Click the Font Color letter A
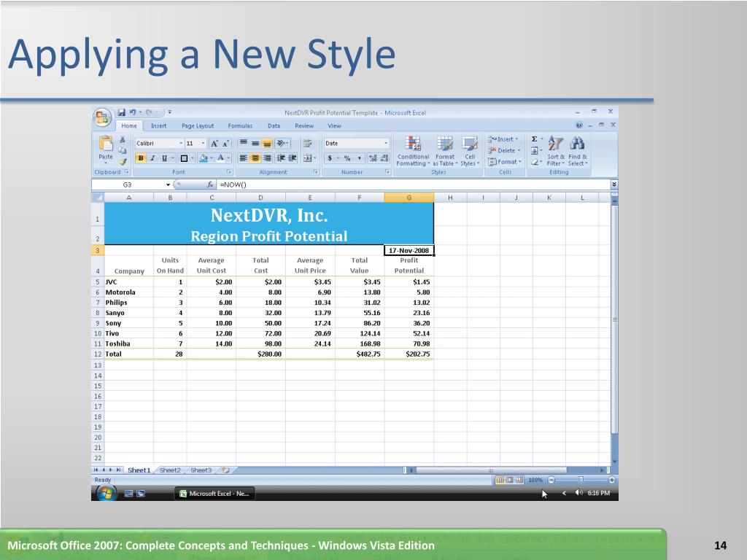Viewport: 747px width, 560px height. point(220,158)
